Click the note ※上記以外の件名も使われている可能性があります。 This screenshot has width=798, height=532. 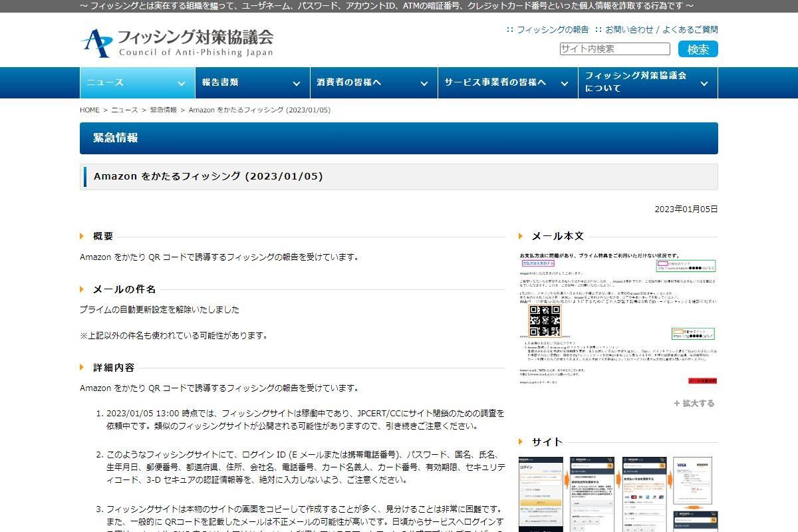coord(174,336)
